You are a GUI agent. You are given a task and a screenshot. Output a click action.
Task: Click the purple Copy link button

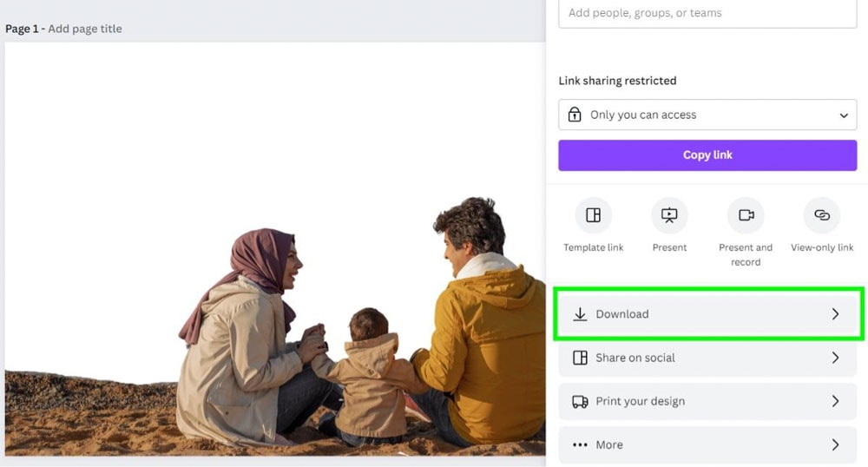click(x=707, y=155)
